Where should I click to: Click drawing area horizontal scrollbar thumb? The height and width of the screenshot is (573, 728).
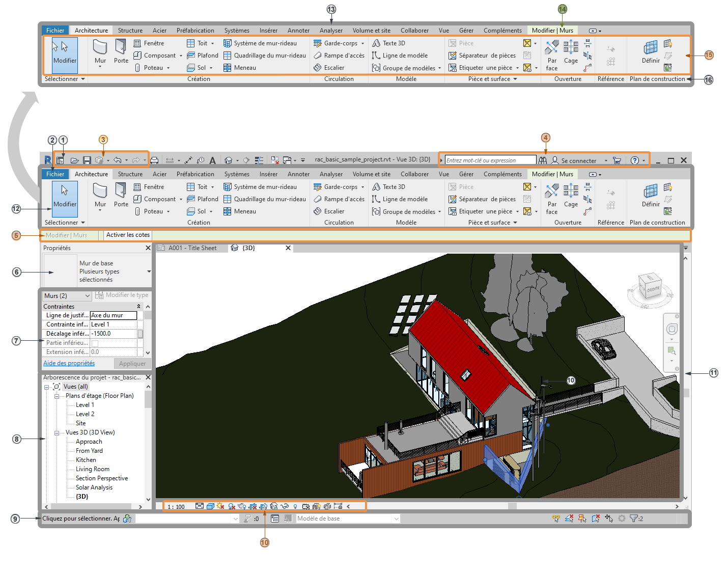point(512,506)
